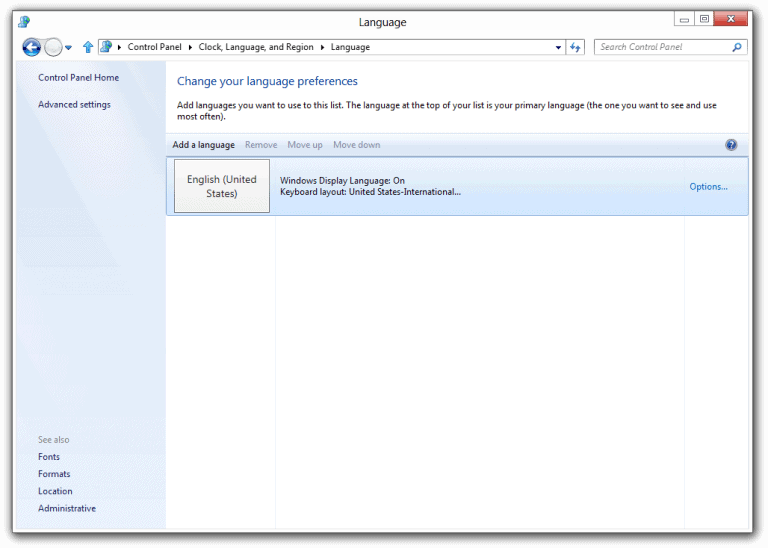Open Formats under See also
This screenshot has height=548, width=768.
54,474
